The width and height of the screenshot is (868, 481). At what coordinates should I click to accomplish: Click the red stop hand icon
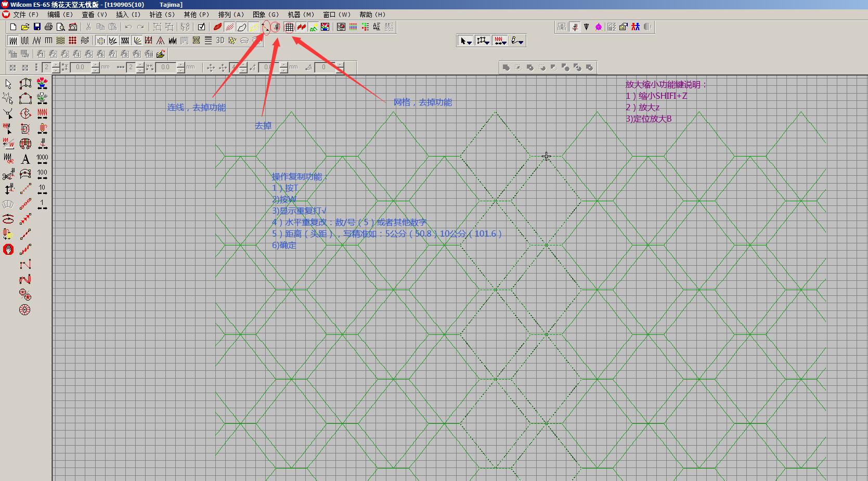pos(8,250)
